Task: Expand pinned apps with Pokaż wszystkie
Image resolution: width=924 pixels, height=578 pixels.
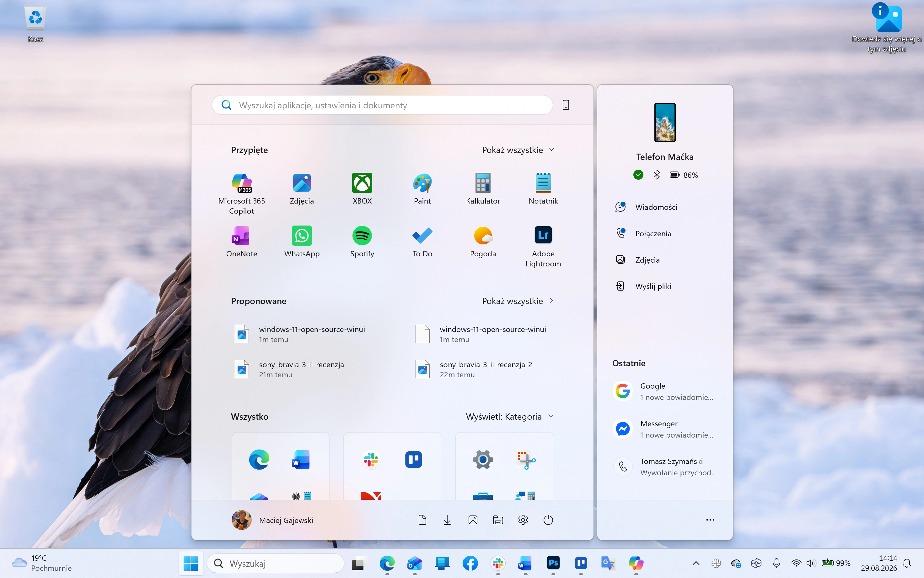Action: click(x=518, y=150)
